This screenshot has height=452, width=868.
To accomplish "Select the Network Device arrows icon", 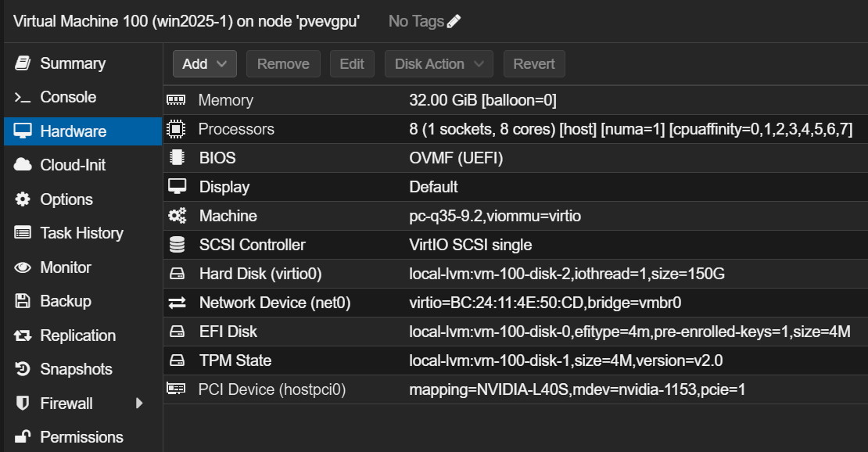I will 178,303.
